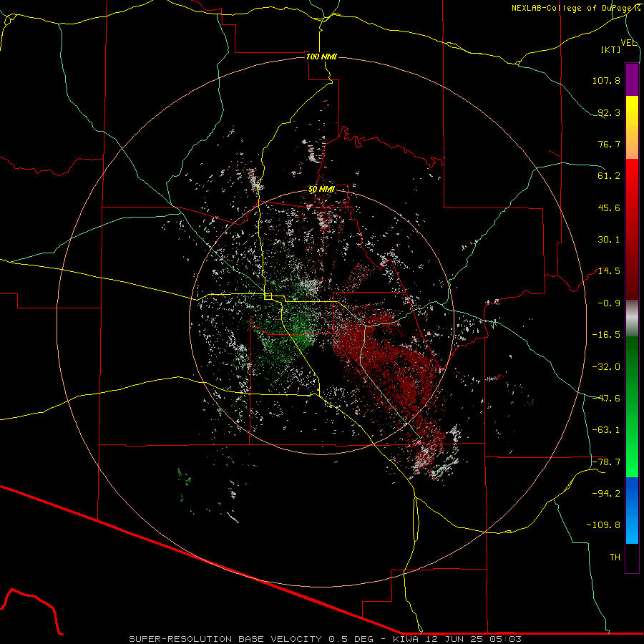The height and width of the screenshot is (644, 644).
Task: Click the green segment of the color bar
Action: (x=632, y=406)
